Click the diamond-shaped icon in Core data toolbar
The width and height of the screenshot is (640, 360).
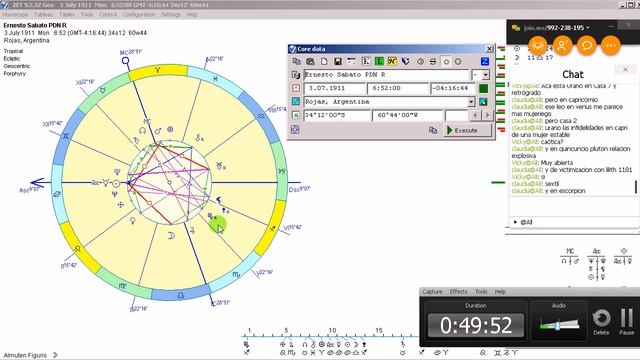click(x=420, y=62)
